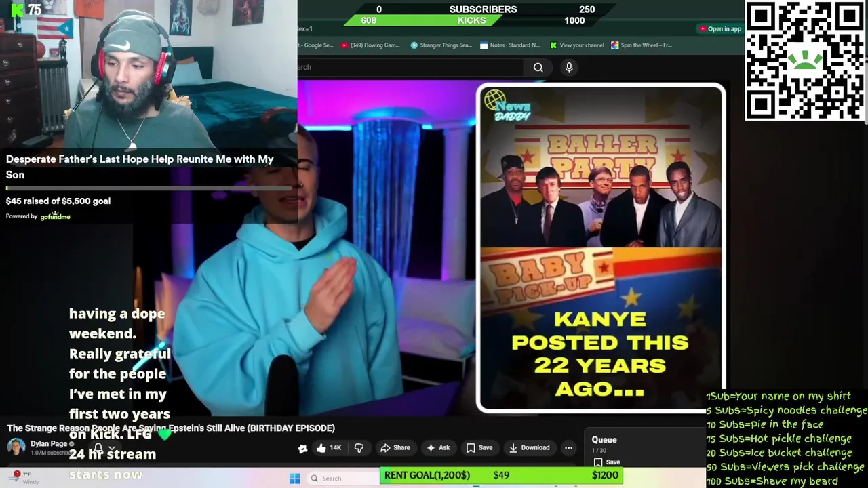
Task: Click the Share button under the video
Action: 395,447
